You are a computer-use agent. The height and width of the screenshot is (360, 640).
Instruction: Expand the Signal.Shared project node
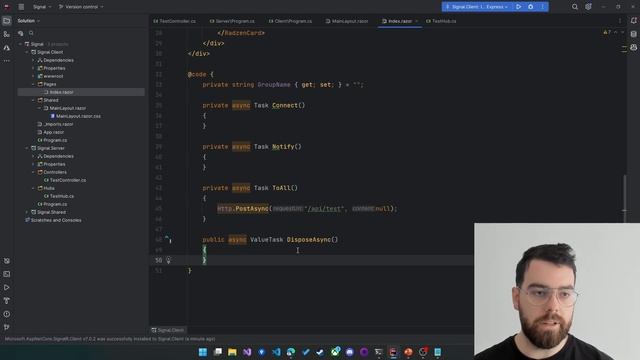pos(27,212)
